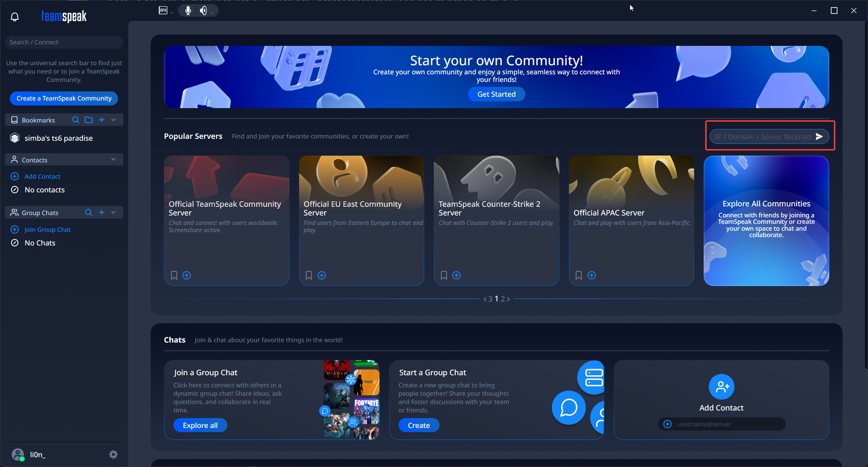The height and width of the screenshot is (467, 868).
Task: Join TeamSpeak Counter-Strike 2 Server via plus
Action: point(457,276)
